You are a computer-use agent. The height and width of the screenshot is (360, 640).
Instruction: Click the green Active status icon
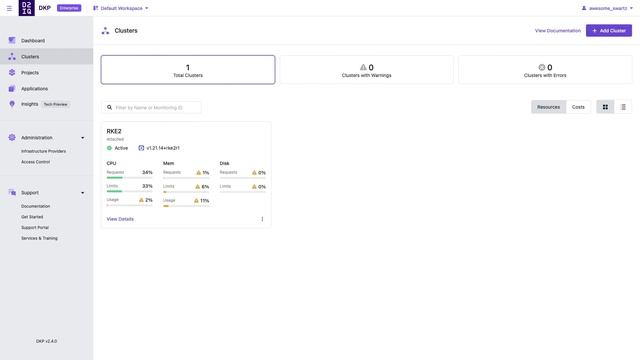pos(109,148)
